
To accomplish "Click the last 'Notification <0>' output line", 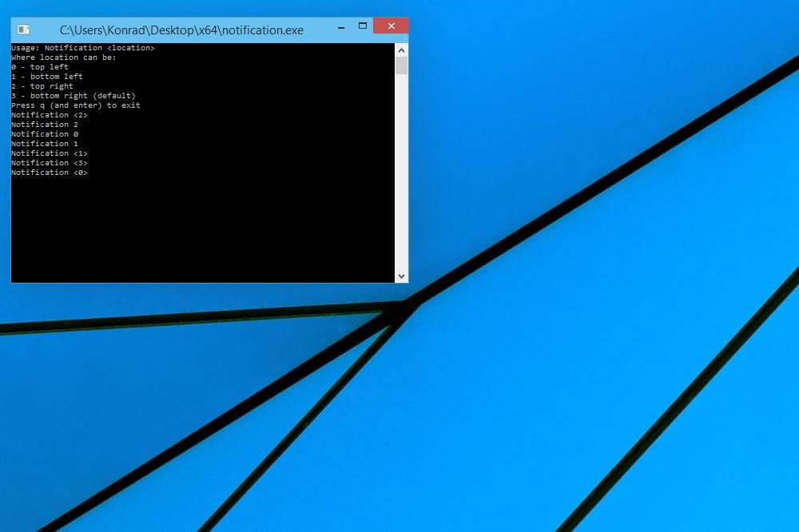I will click(x=50, y=173).
